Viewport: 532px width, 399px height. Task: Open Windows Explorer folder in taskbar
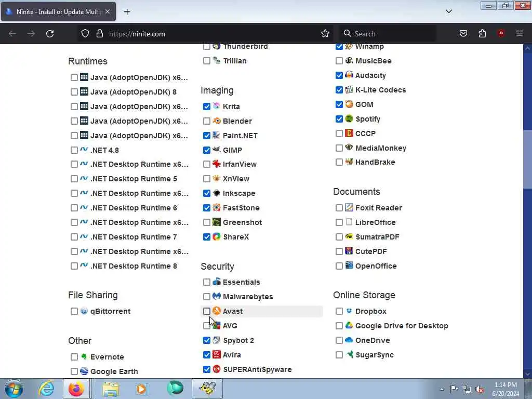pyautogui.click(x=111, y=389)
